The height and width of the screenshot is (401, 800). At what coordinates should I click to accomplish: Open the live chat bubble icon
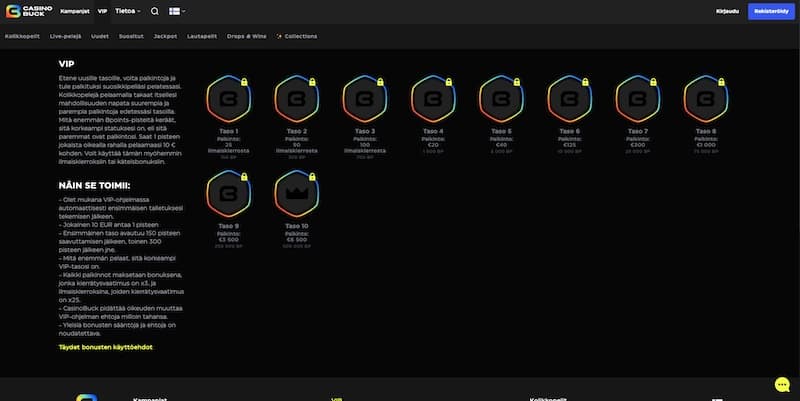click(x=782, y=384)
